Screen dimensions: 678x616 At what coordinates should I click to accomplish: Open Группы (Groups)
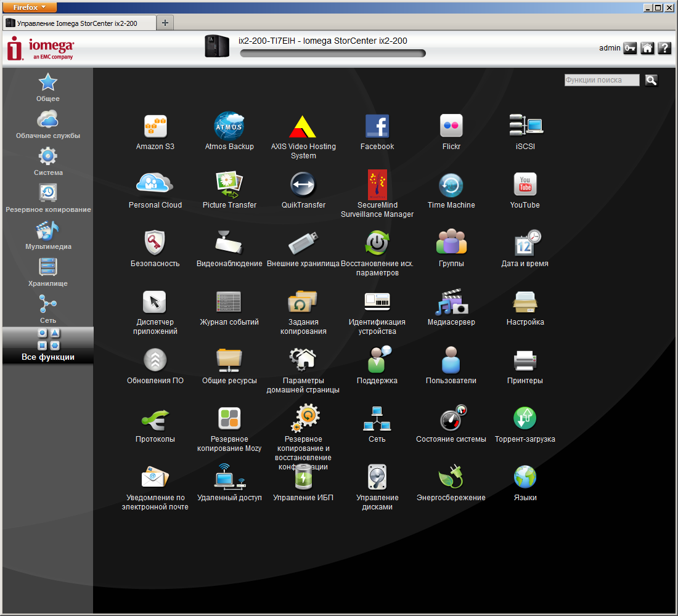point(451,241)
